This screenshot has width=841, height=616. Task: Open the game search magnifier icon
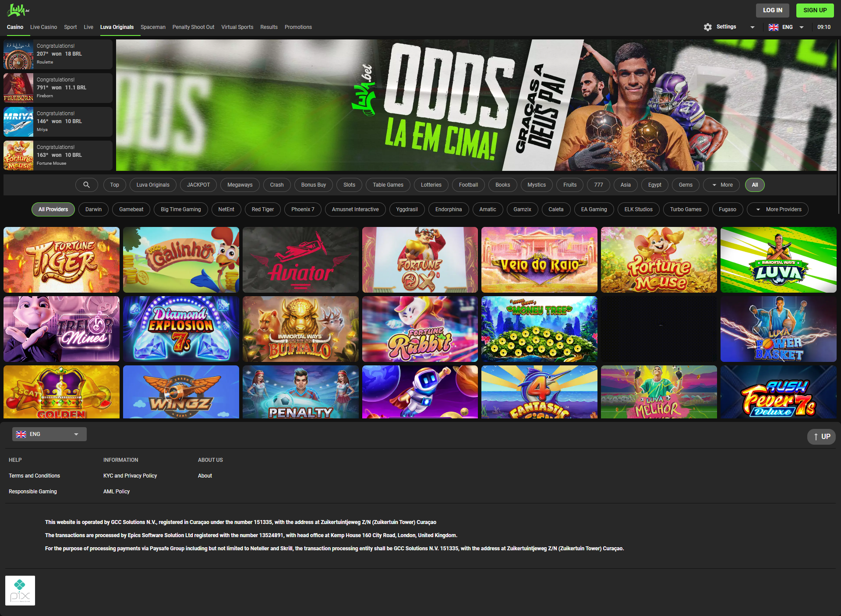pos(86,185)
